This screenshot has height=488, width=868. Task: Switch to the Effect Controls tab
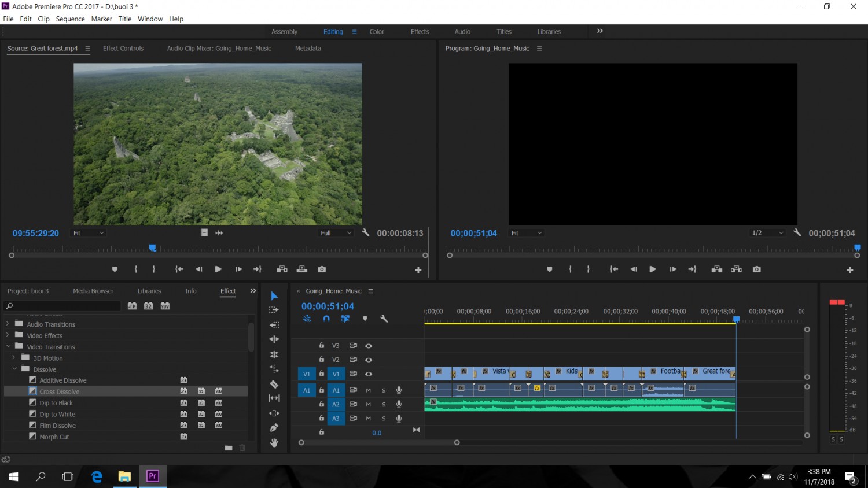point(123,49)
